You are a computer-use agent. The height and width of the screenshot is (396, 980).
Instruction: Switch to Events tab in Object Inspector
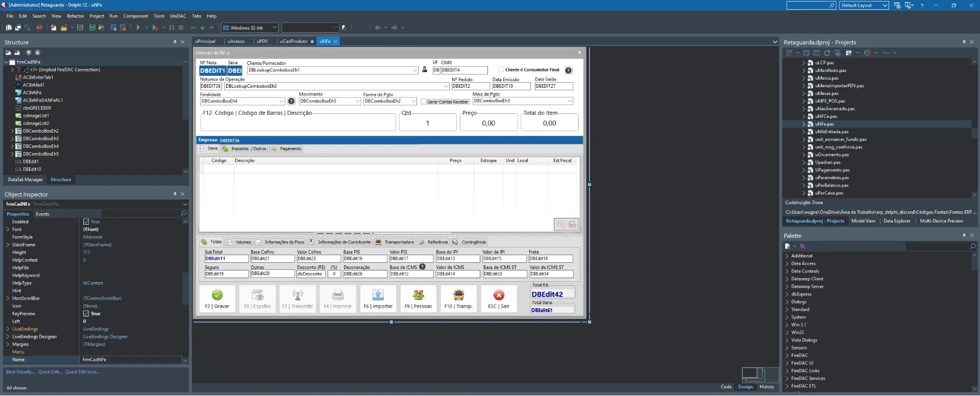pyautogui.click(x=42, y=214)
